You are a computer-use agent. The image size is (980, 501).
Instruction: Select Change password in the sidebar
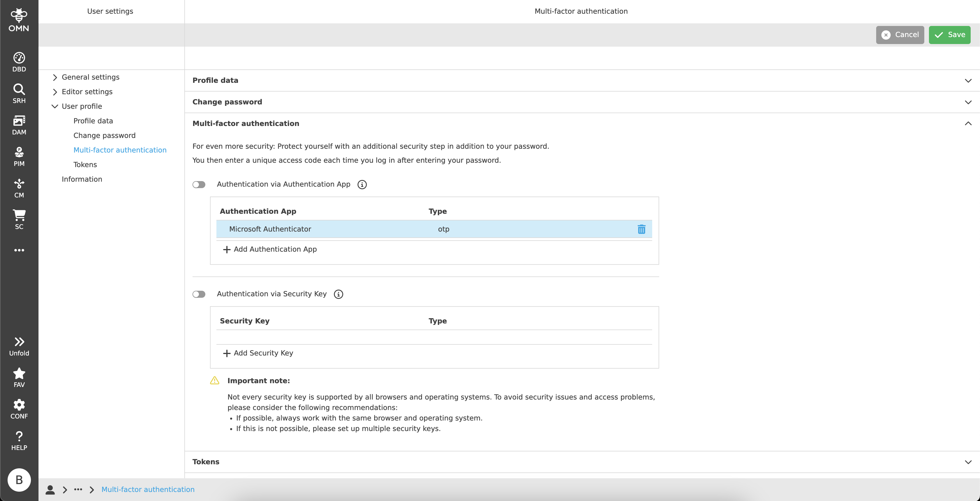click(104, 135)
